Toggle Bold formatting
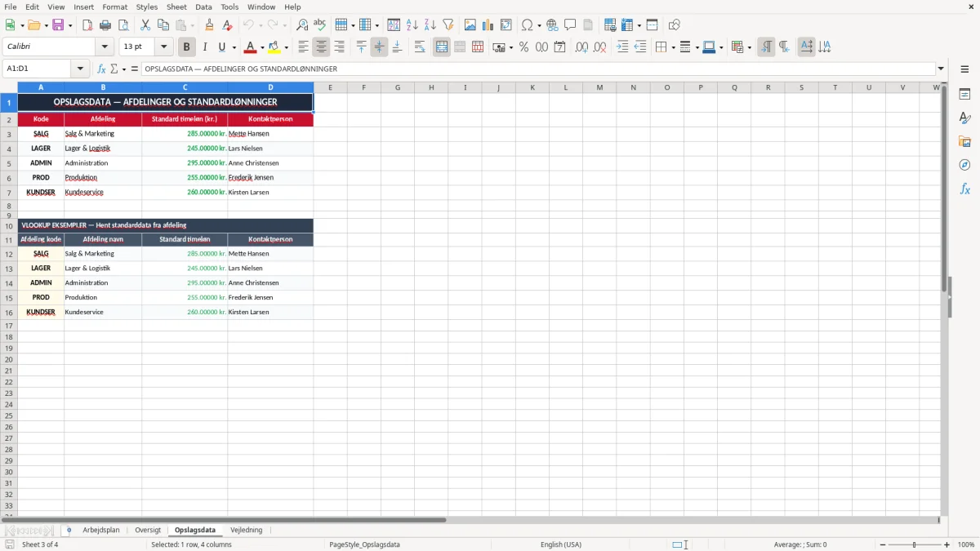The width and height of the screenshot is (980, 551). [187, 47]
